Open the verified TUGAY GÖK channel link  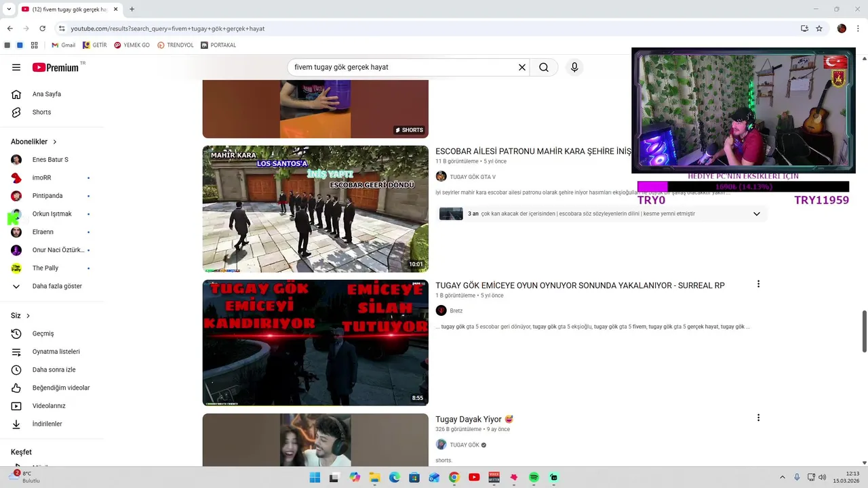coord(465,445)
